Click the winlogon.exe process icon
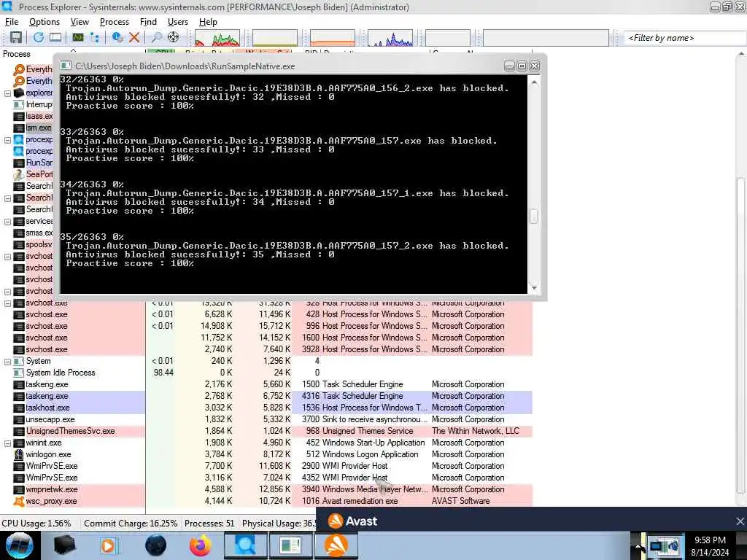 [18, 454]
